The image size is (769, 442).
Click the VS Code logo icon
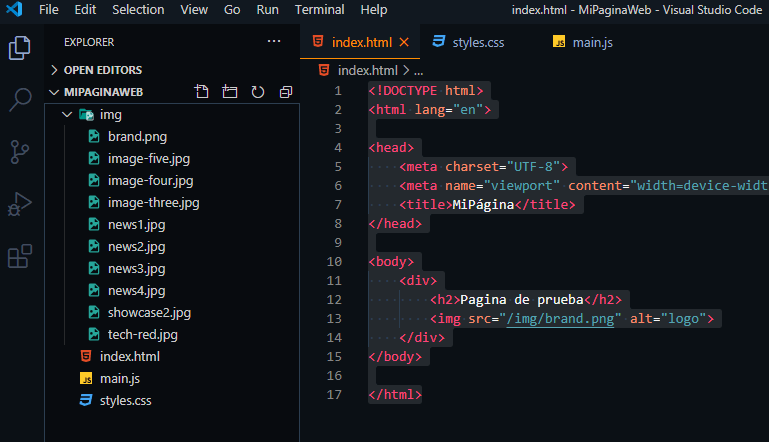coord(14,9)
